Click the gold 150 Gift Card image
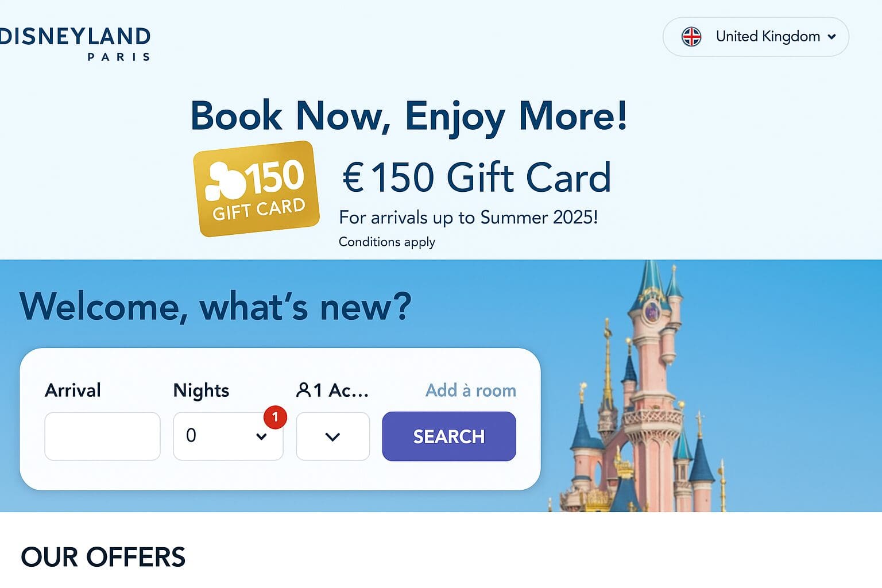Image resolution: width=882 pixels, height=588 pixels. [256, 188]
